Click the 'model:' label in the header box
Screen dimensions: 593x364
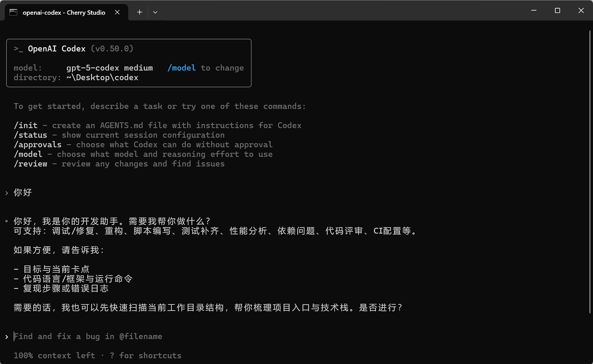pyautogui.click(x=28, y=68)
